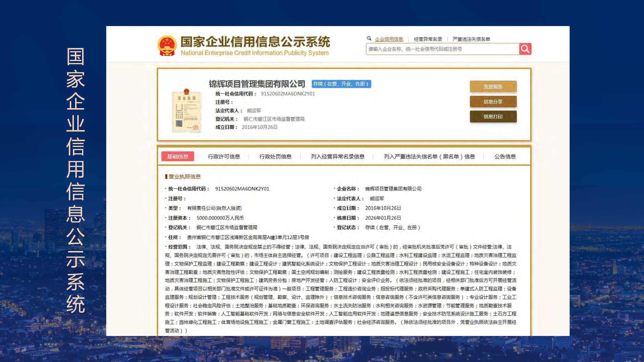Click the address 贵州省铜仁市碧江区浅滩新区金苑高层A幢3单元12层3号房
644x362 pixels.
(248, 237)
